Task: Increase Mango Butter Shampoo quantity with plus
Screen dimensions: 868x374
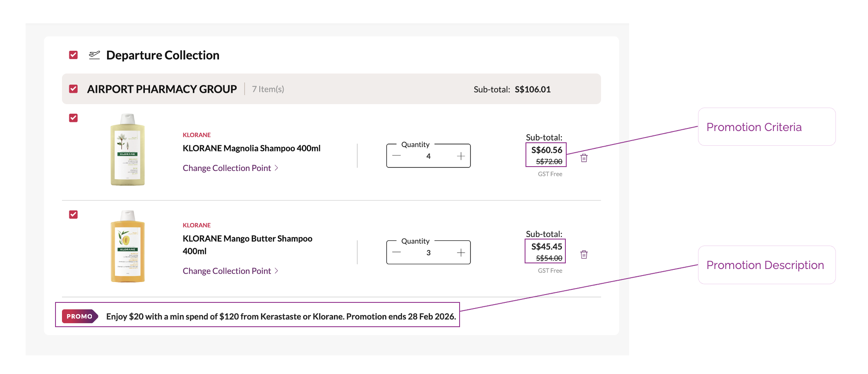Action: [460, 253]
